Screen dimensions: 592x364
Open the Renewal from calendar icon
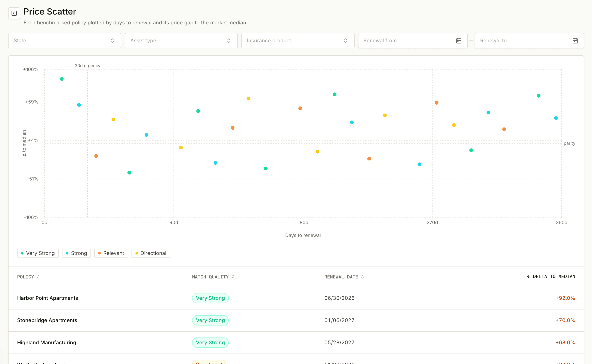click(x=459, y=41)
